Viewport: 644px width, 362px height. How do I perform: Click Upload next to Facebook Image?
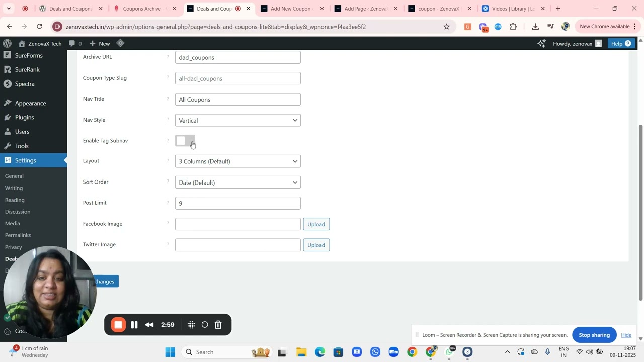point(316,224)
